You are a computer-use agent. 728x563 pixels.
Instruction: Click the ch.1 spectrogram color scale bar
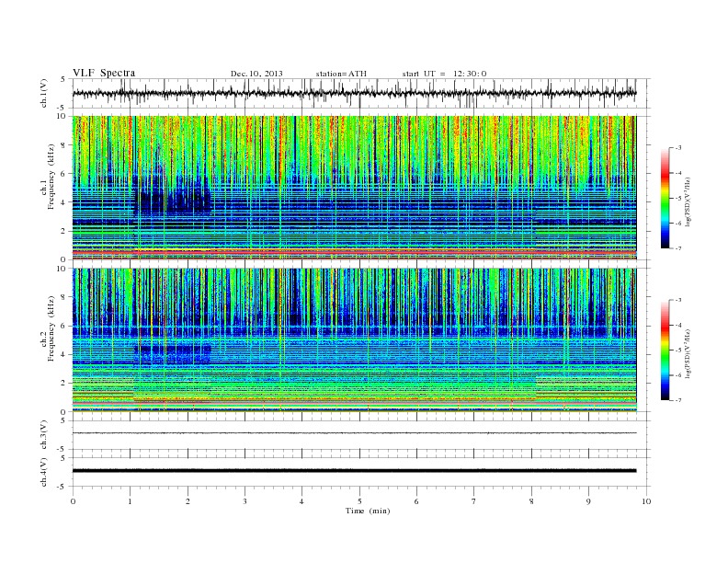point(665,199)
